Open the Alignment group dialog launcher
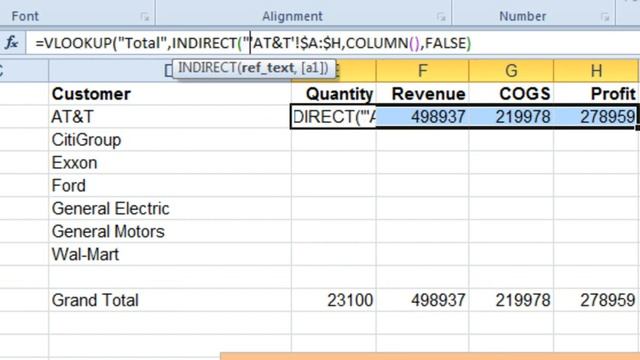 [x=441, y=17]
